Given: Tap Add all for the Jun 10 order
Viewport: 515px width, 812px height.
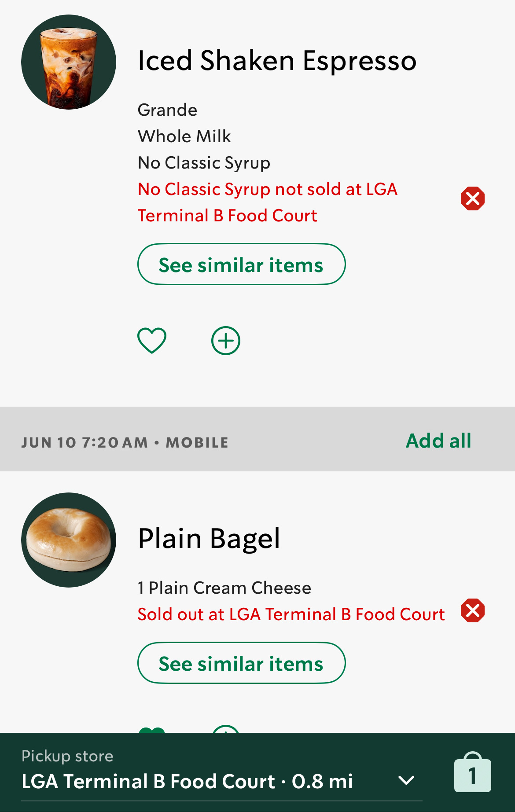Looking at the screenshot, I should tap(438, 441).
